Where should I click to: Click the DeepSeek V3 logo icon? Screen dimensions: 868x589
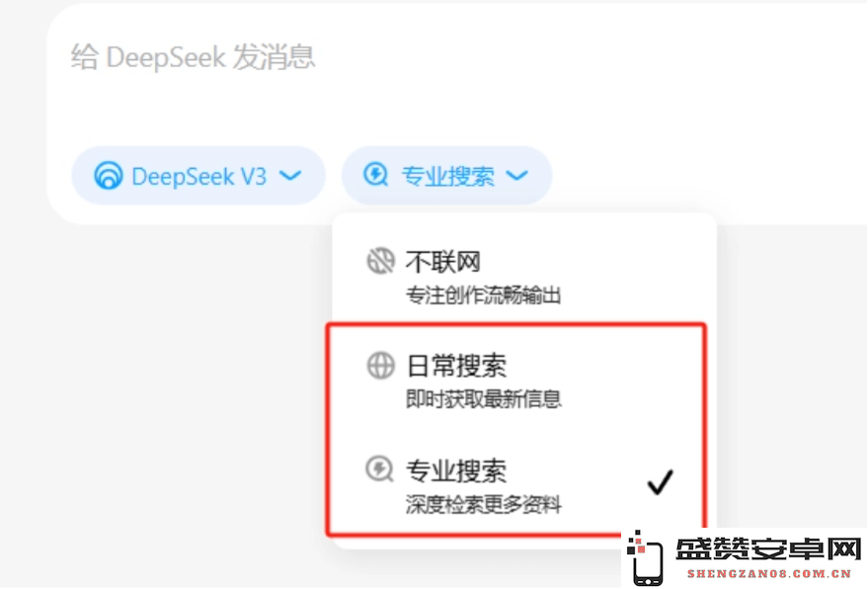108,176
